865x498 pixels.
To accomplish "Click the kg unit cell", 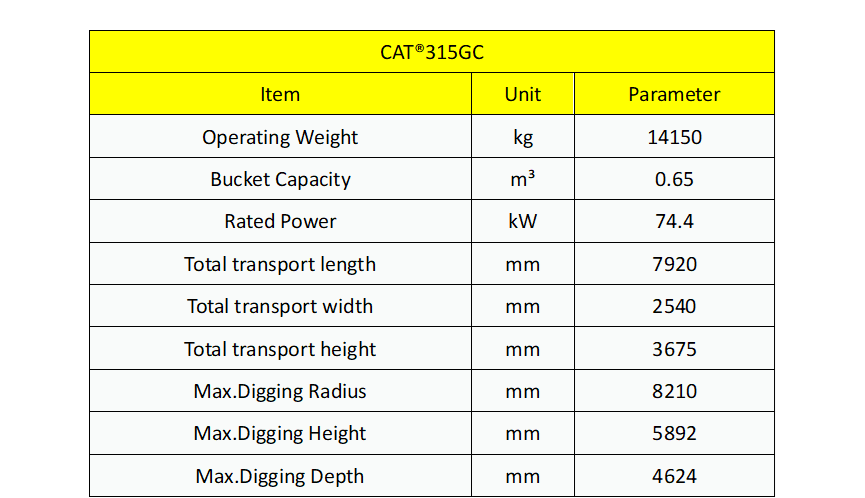I will [x=522, y=136].
